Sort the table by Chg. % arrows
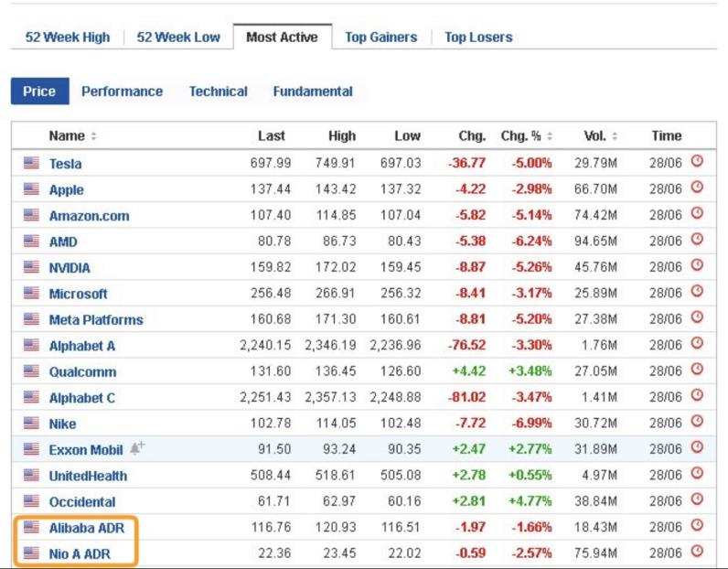728x569 pixels. pos(550,136)
